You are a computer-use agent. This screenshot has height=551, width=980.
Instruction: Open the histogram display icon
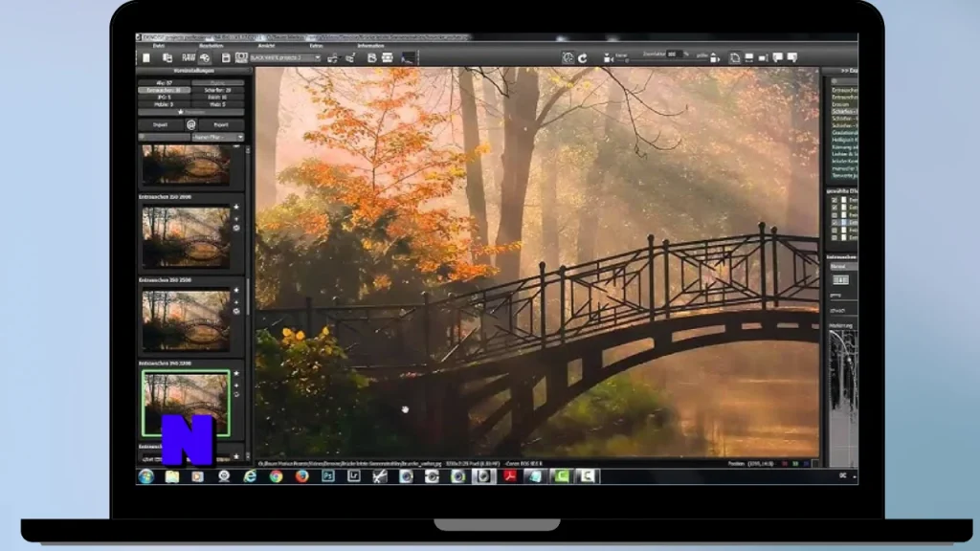(408, 57)
